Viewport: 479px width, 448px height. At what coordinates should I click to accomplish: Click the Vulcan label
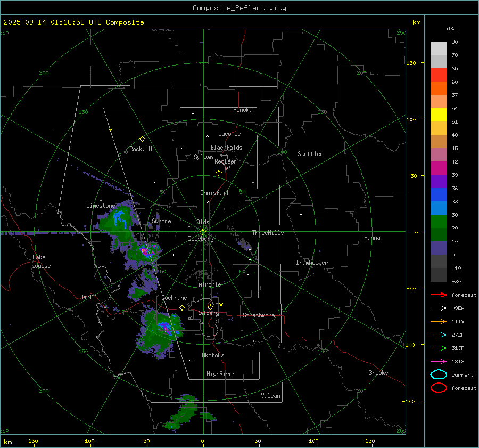[271, 396]
